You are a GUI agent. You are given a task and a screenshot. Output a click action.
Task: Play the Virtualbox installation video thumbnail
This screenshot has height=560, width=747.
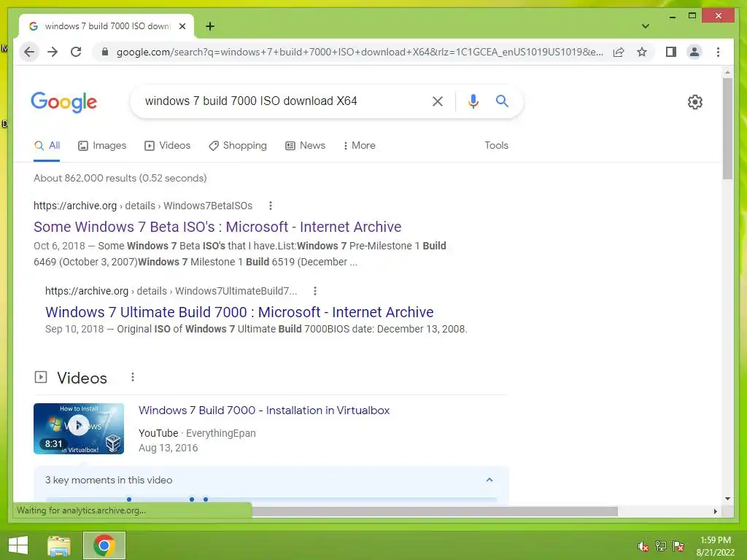tap(79, 429)
